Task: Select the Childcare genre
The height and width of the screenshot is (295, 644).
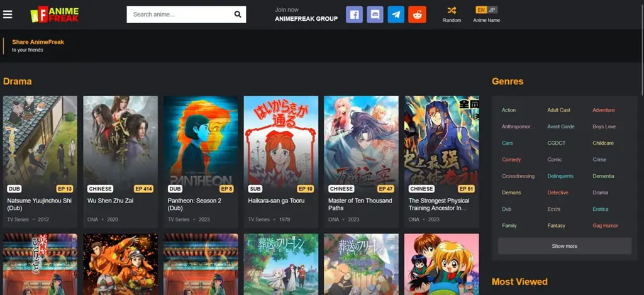Action: tap(603, 143)
